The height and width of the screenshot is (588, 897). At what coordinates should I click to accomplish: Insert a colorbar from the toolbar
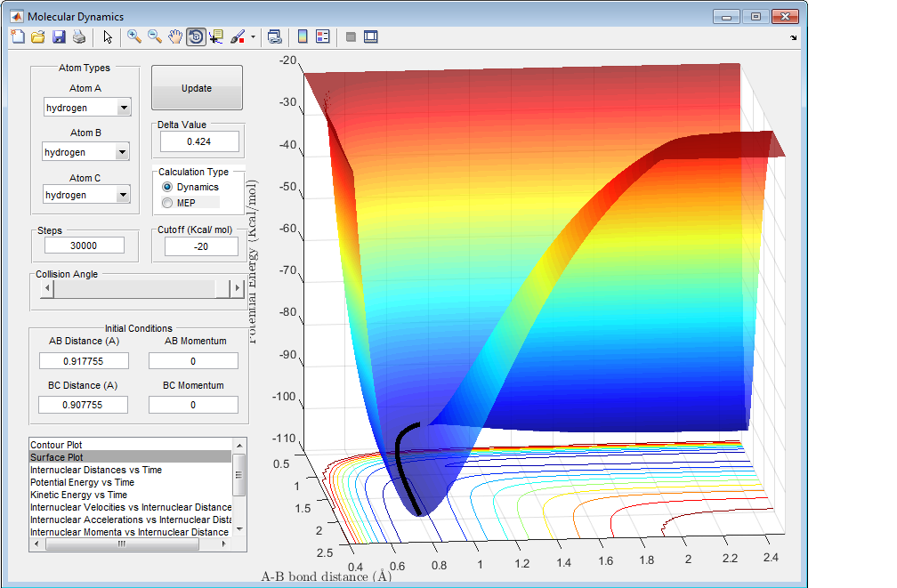pos(303,36)
